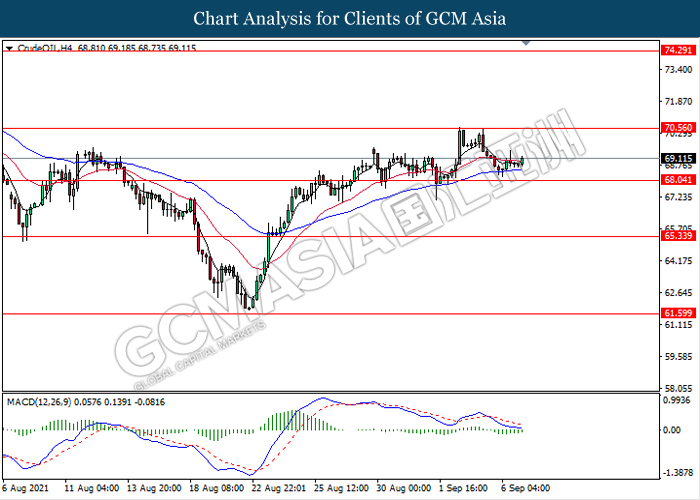Click the red 74.291 price level label
The height and width of the screenshot is (500, 700).
[678, 50]
